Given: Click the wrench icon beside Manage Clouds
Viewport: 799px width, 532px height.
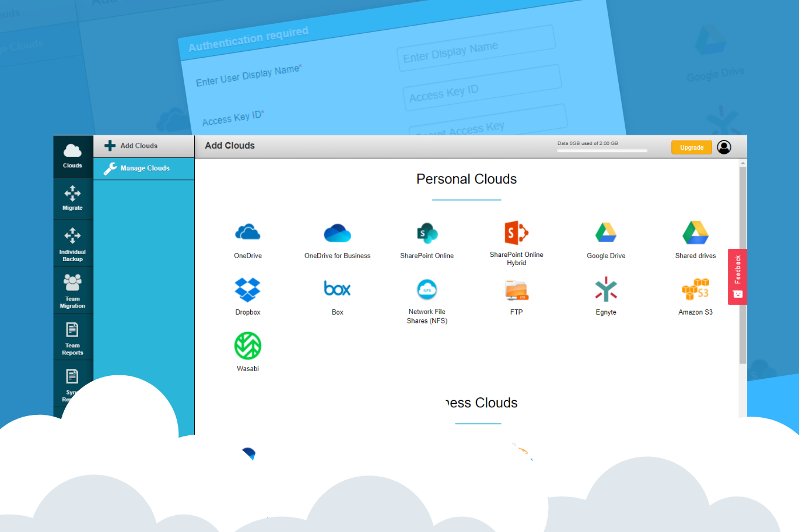Looking at the screenshot, I should [110, 168].
